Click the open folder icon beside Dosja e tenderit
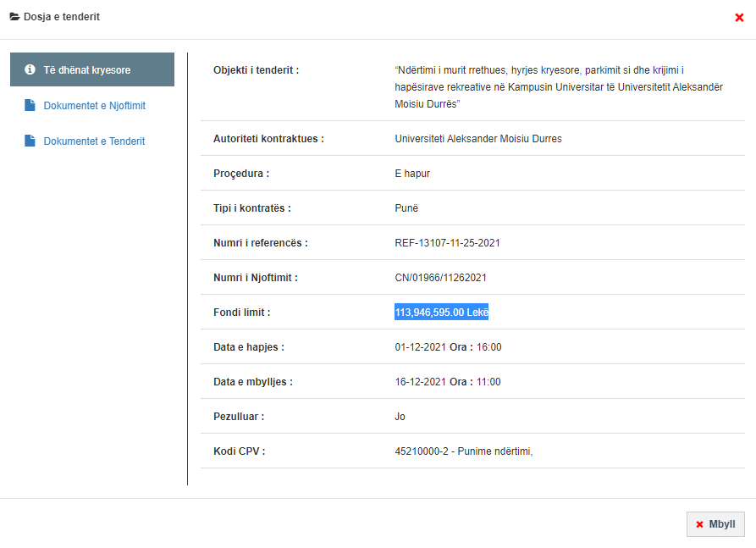 tap(14, 17)
